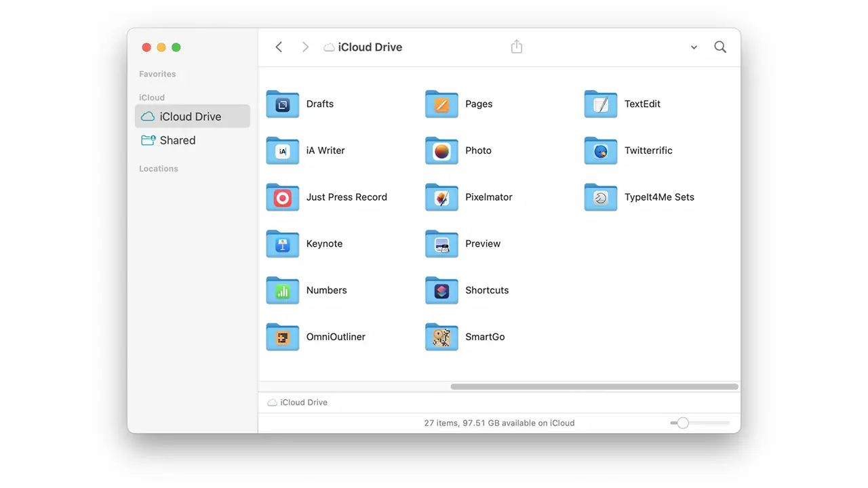Click the Preview folder name
The width and height of the screenshot is (868, 488).
(483, 244)
